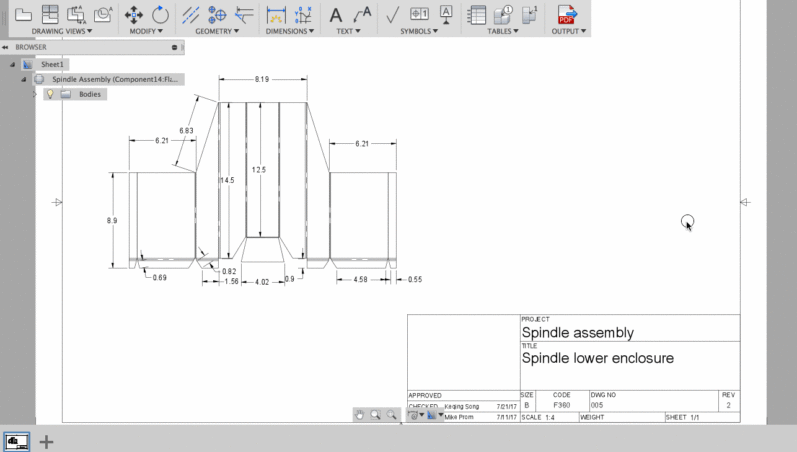This screenshot has width=797, height=452.
Task: Click the 0.55 dimension text
Action: pos(415,279)
